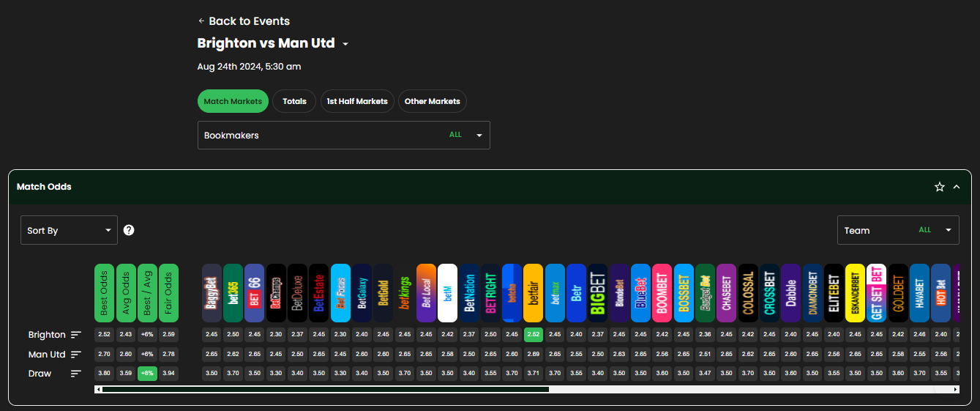This screenshot has width=980, height=411.
Task: Switch to the 1st Half Markets tab
Action: click(357, 101)
